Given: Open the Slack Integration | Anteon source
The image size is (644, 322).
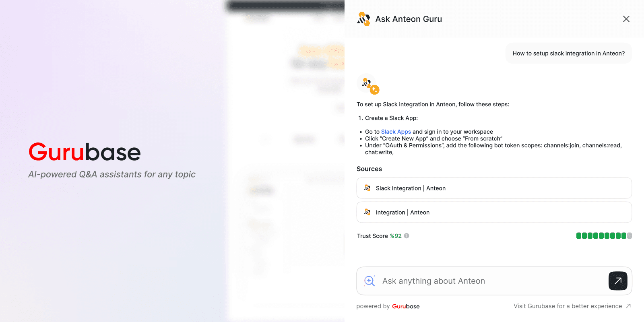Looking at the screenshot, I should tap(494, 188).
